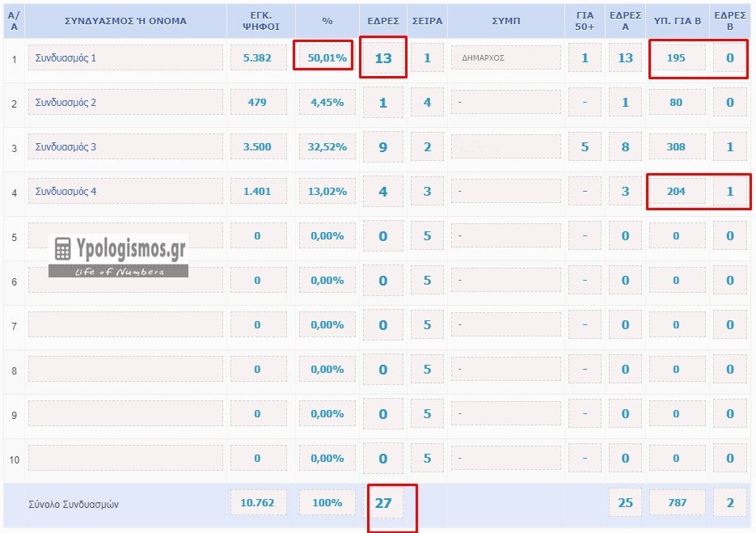Click the ΣΥΜΠ field in row 3

pyautogui.click(x=506, y=146)
